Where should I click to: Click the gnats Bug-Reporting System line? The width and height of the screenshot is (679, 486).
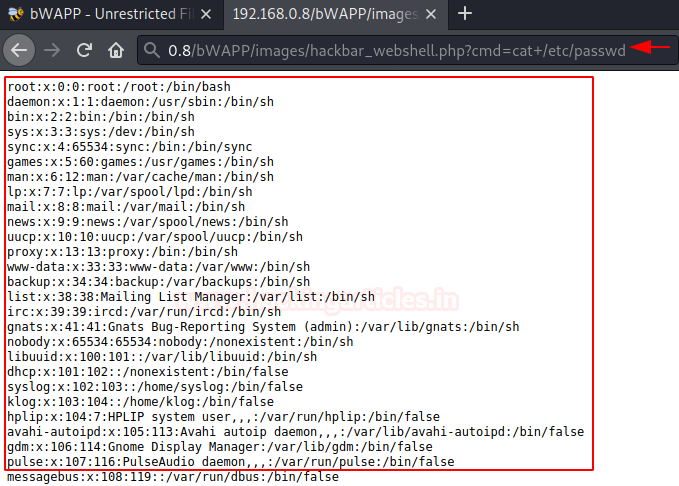(x=263, y=327)
